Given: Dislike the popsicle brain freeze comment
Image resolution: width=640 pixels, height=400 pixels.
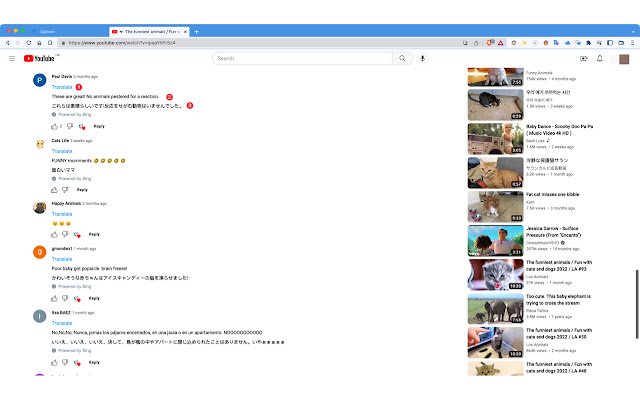Looking at the screenshot, I should (x=65, y=298).
